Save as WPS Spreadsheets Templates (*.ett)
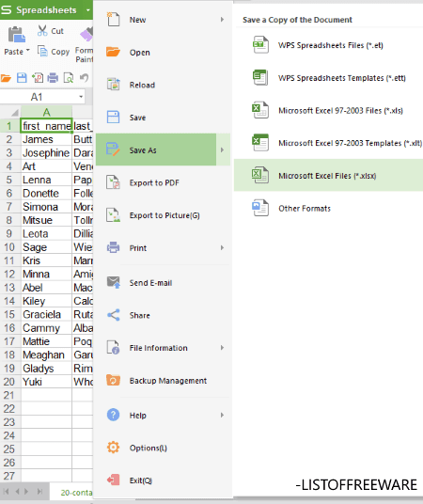The width and height of the screenshot is (423, 504). pyautogui.click(x=328, y=78)
